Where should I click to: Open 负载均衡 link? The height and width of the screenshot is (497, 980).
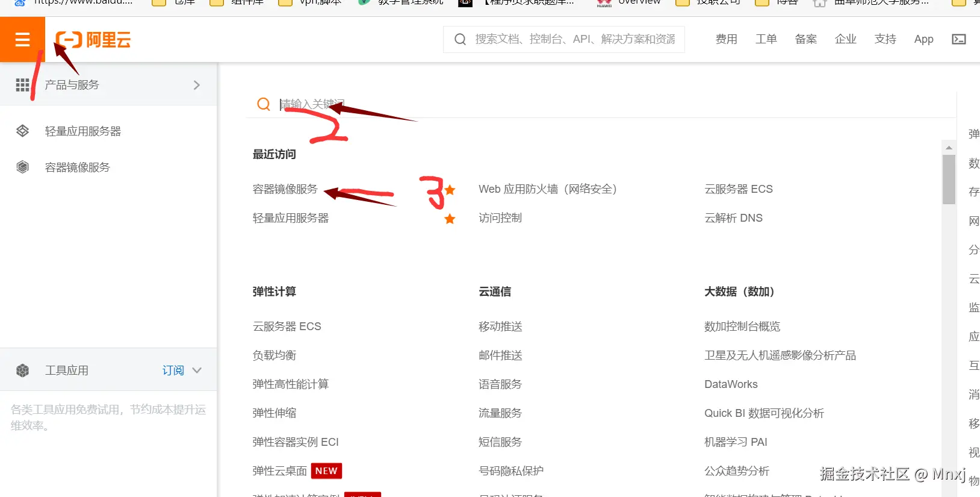click(x=274, y=355)
